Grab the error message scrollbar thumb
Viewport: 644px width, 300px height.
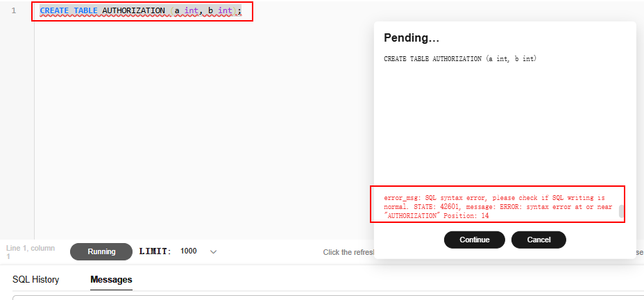(621, 212)
